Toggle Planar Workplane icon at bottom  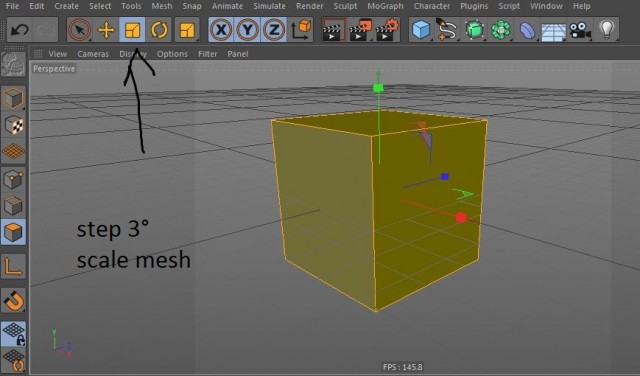point(13,361)
